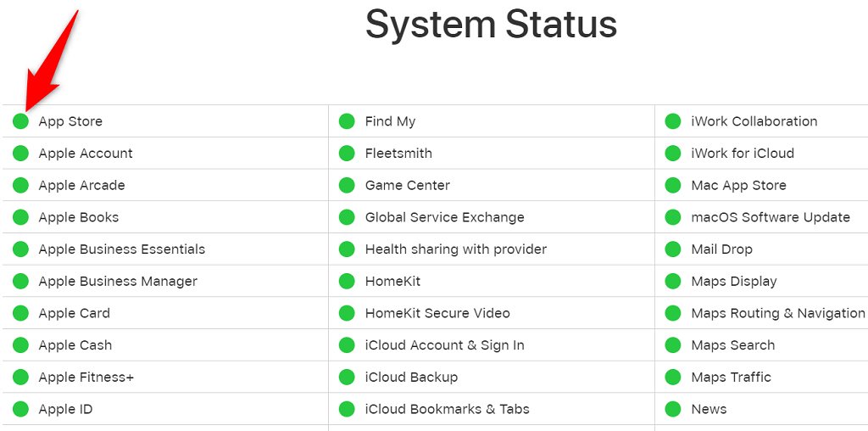Click the green status dot beside Find My
Screen dimensions: 868x431
[347, 121]
